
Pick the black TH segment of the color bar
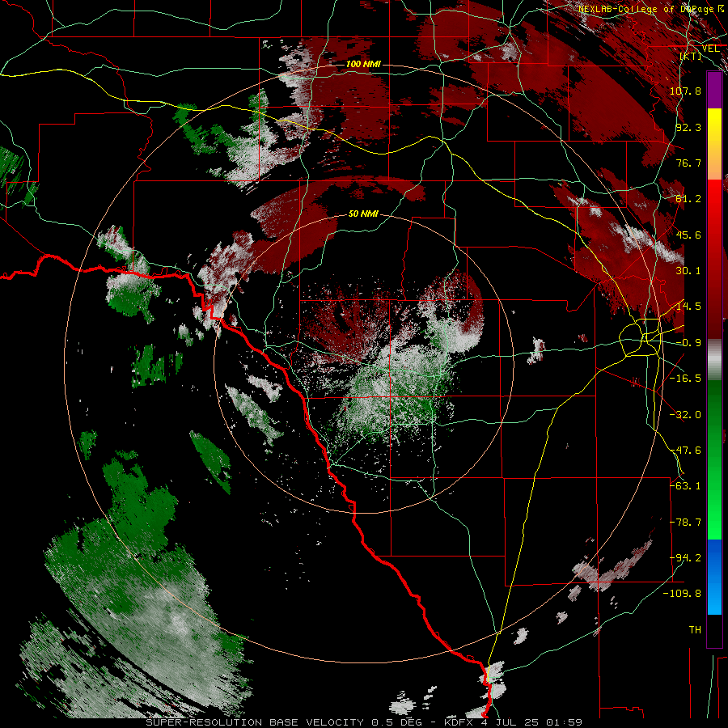point(714,630)
